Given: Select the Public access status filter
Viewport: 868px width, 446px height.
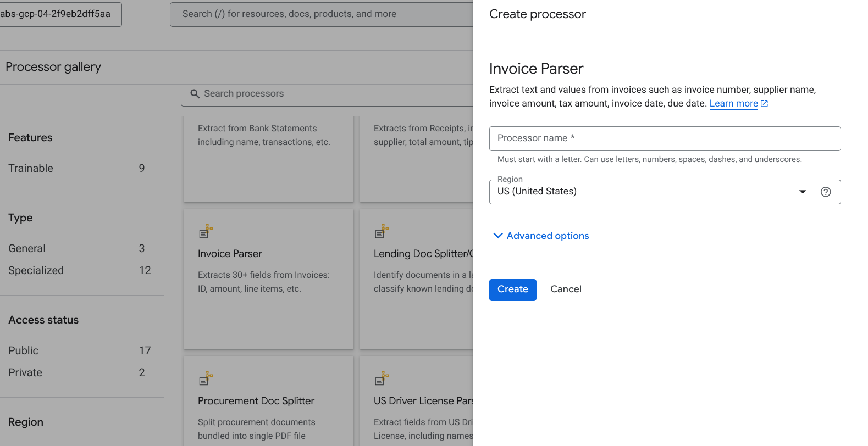Looking at the screenshot, I should [x=23, y=350].
